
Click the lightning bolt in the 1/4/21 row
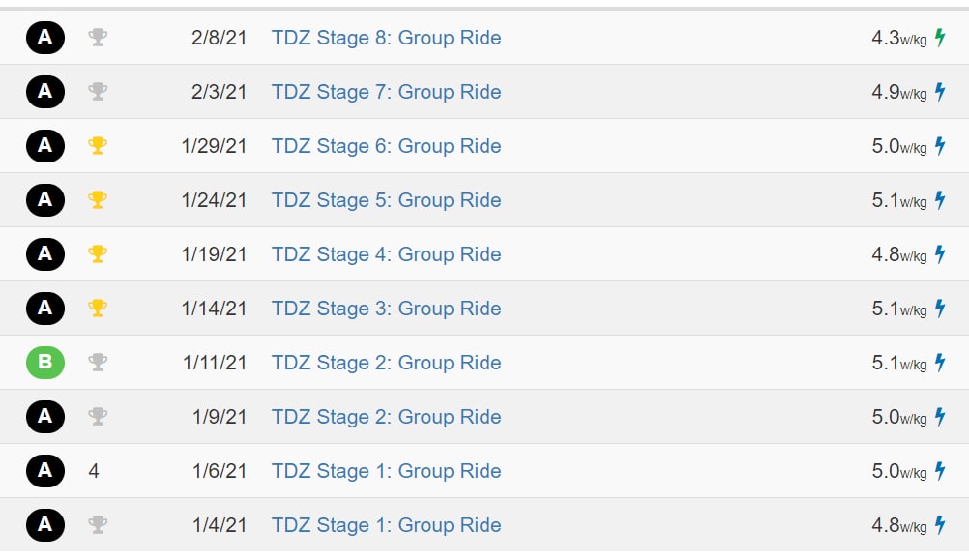click(x=940, y=525)
